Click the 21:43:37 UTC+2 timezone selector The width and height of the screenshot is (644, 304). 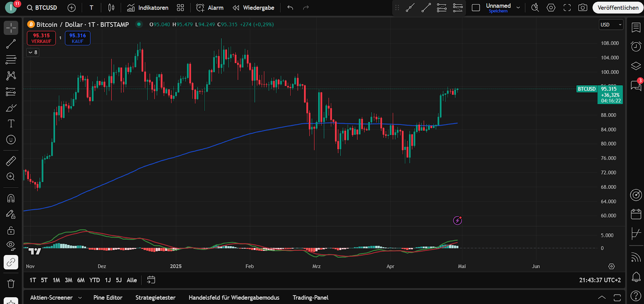tap(600, 280)
